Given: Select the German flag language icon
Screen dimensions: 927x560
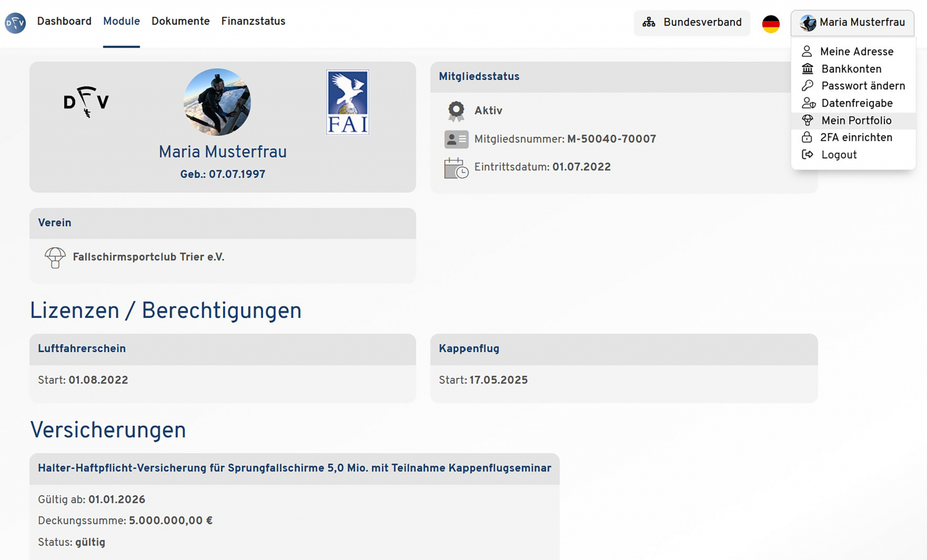Looking at the screenshot, I should pos(770,23).
